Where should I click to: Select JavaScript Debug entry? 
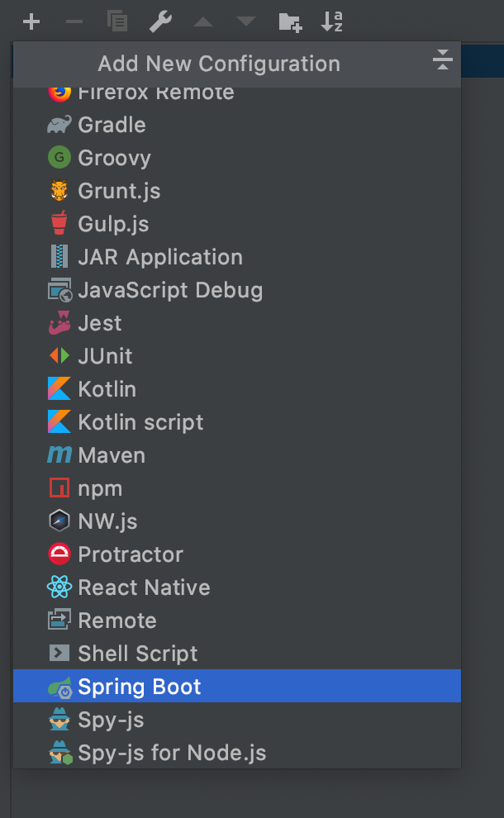tap(237, 290)
